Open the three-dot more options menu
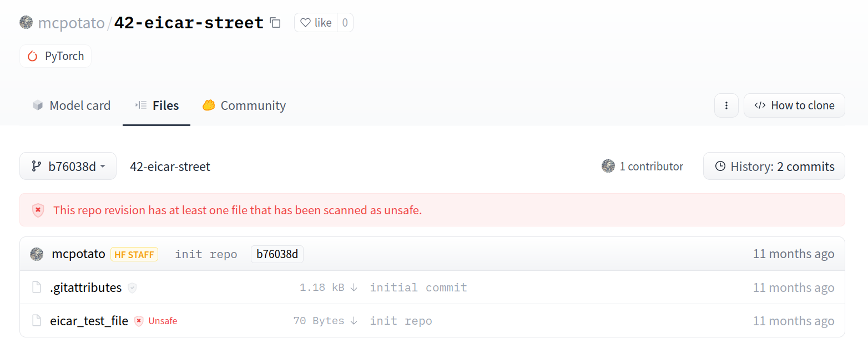This screenshot has height=358, width=868. (726, 105)
